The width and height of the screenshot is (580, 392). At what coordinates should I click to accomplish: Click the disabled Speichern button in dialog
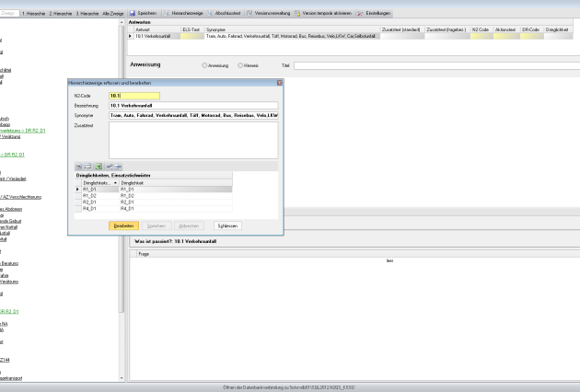[157, 226]
